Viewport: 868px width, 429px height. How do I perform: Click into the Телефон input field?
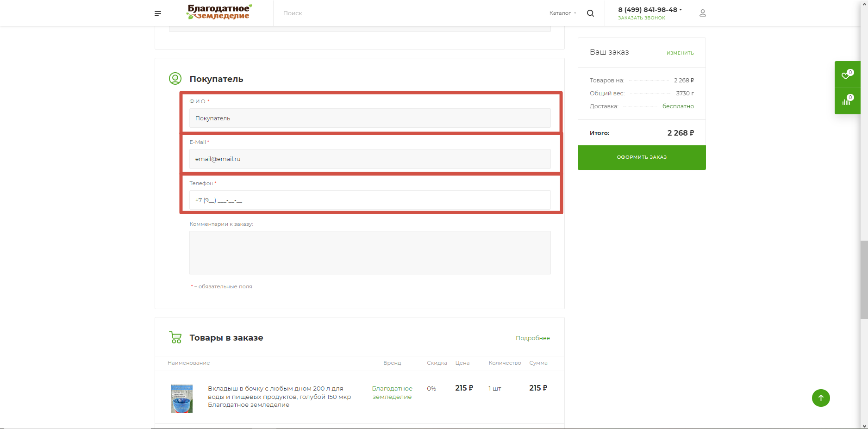pyautogui.click(x=369, y=200)
